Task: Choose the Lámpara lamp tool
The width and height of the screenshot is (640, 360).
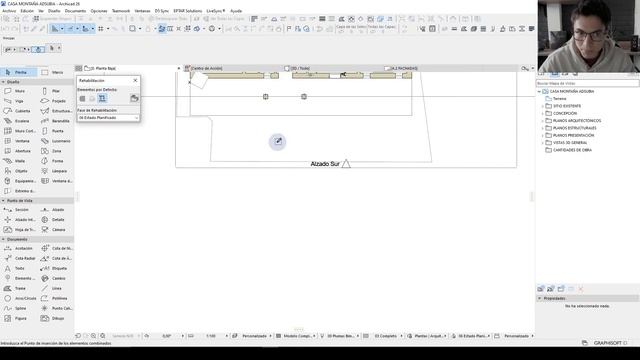Action: (x=55, y=171)
